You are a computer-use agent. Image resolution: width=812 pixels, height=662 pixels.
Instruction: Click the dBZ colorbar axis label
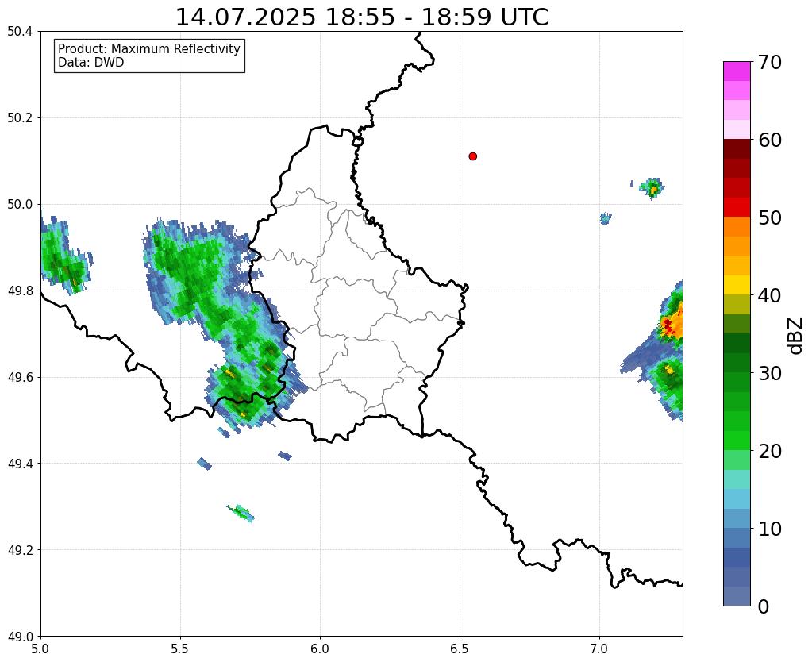(x=796, y=336)
